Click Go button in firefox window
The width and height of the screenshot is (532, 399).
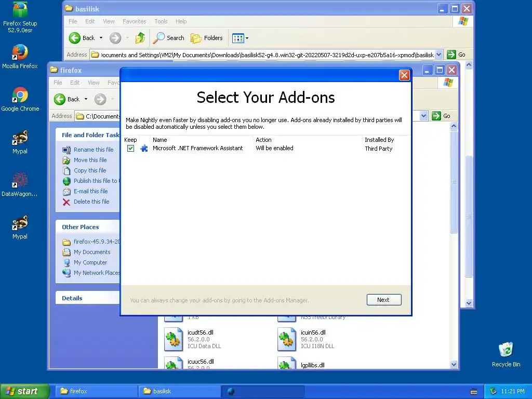(x=441, y=116)
